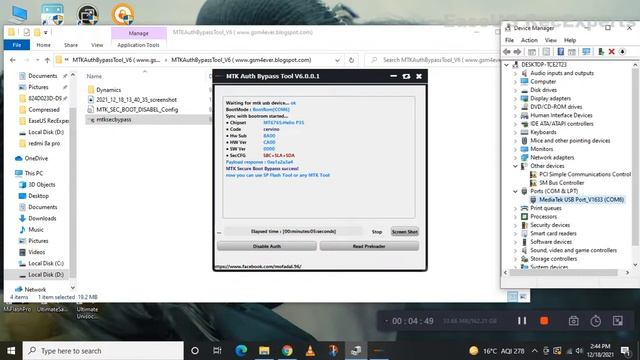Click the recorder camera screenshot icon
The width and height of the screenshot is (640, 360).
click(573, 321)
